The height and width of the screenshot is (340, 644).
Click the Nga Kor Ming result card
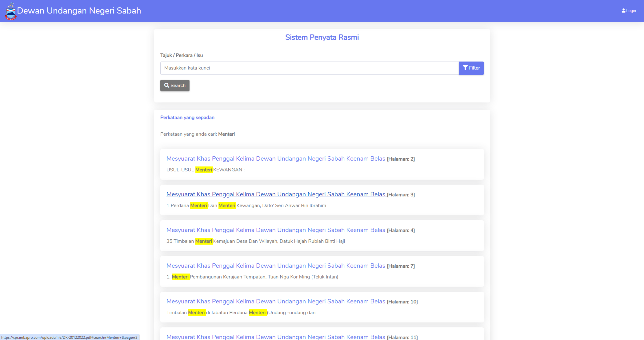400,277
